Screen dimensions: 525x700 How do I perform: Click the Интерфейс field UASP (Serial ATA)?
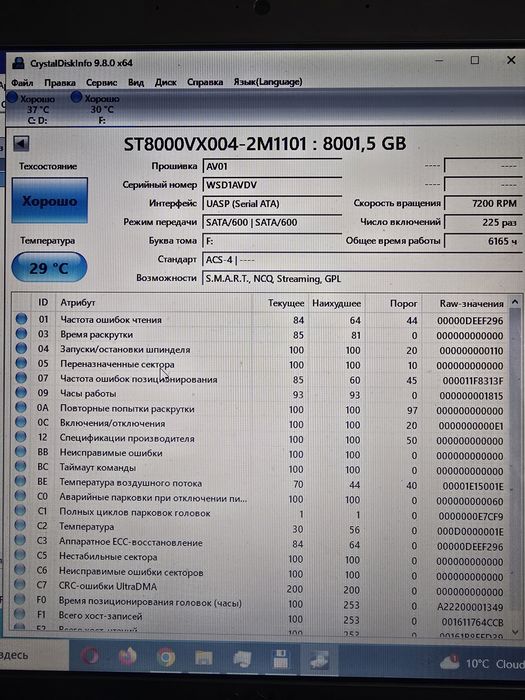coord(272,204)
